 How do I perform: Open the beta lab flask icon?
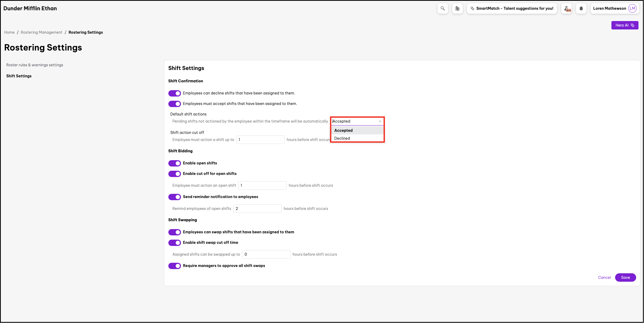[x=567, y=8]
